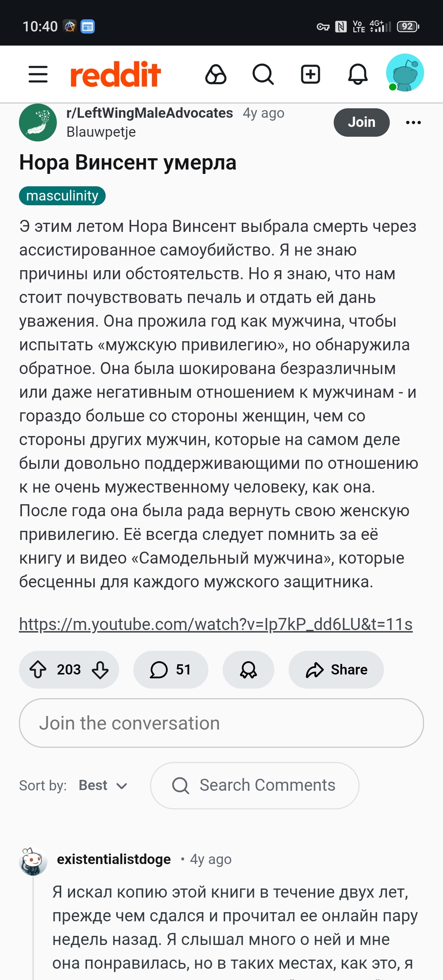The width and height of the screenshot is (443, 980).
Task: Create a new post with plus icon
Action: tap(310, 74)
